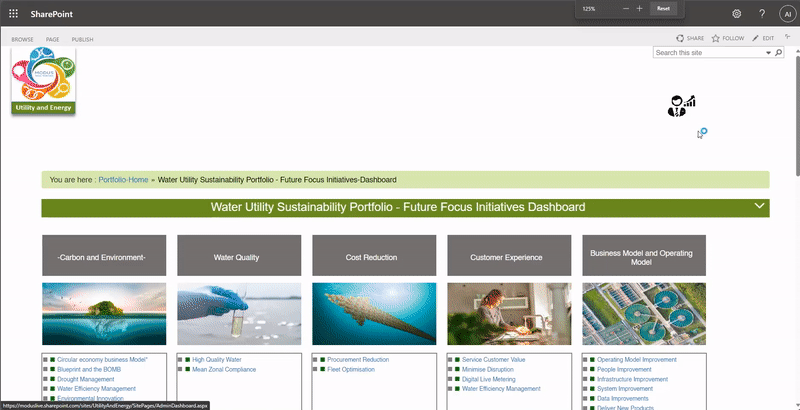
Task: Open the Publish ribbon tab
Action: pyautogui.click(x=82, y=39)
